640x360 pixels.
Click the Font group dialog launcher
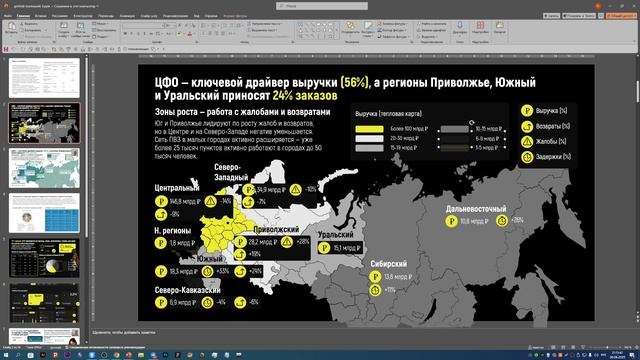point(197,42)
